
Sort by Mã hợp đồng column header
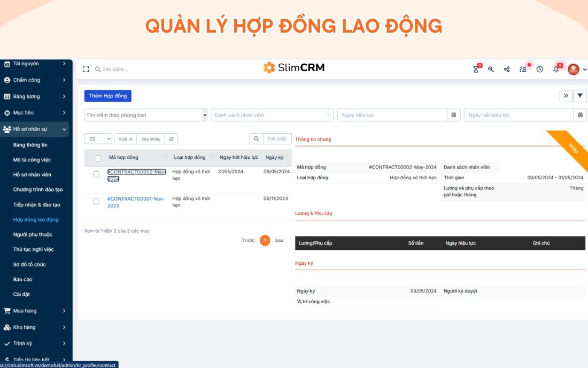tap(123, 158)
